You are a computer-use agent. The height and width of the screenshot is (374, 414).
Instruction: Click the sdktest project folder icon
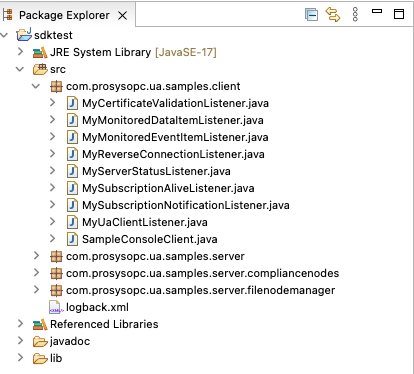[x=24, y=35]
